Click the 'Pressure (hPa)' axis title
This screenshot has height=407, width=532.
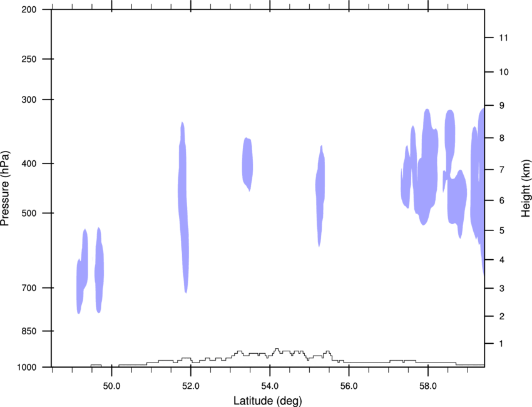pos(5,188)
